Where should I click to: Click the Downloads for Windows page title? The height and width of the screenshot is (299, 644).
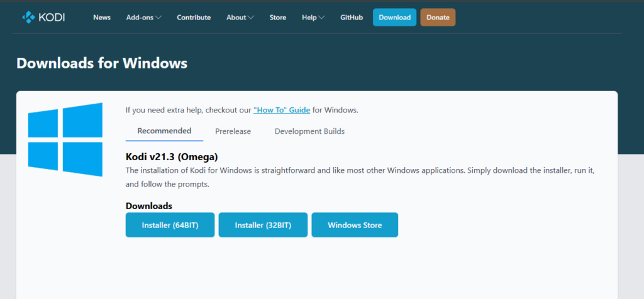102,63
